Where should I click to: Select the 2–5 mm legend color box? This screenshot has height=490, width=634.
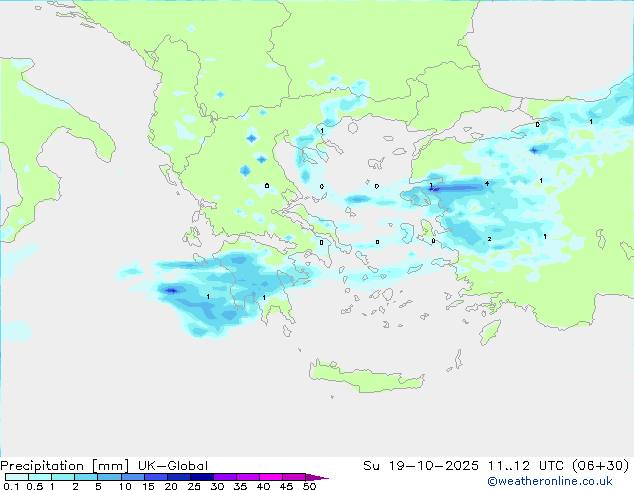pyautogui.click(x=86, y=477)
